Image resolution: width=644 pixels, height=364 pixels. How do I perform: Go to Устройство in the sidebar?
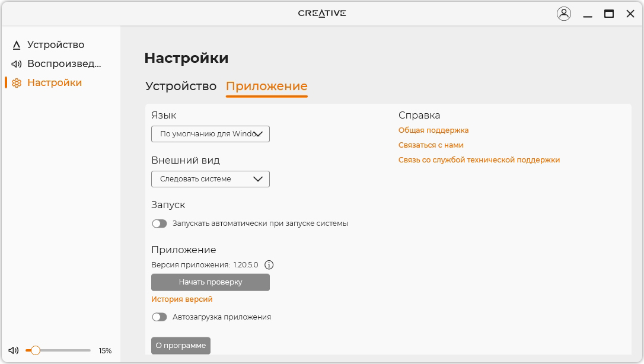point(56,44)
